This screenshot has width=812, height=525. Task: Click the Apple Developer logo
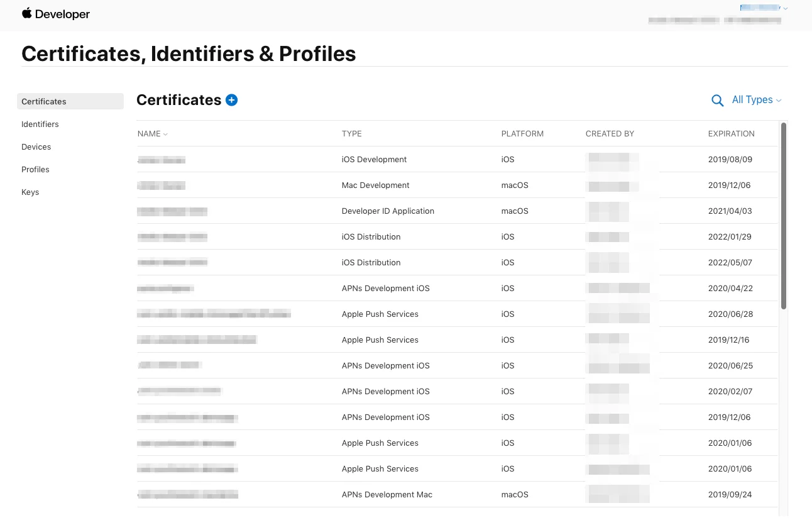pyautogui.click(x=56, y=14)
